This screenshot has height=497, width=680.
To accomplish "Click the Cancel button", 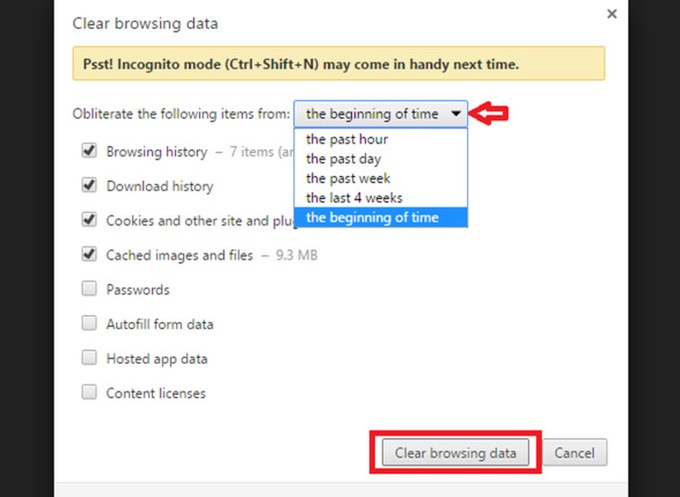I will (x=575, y=452).
